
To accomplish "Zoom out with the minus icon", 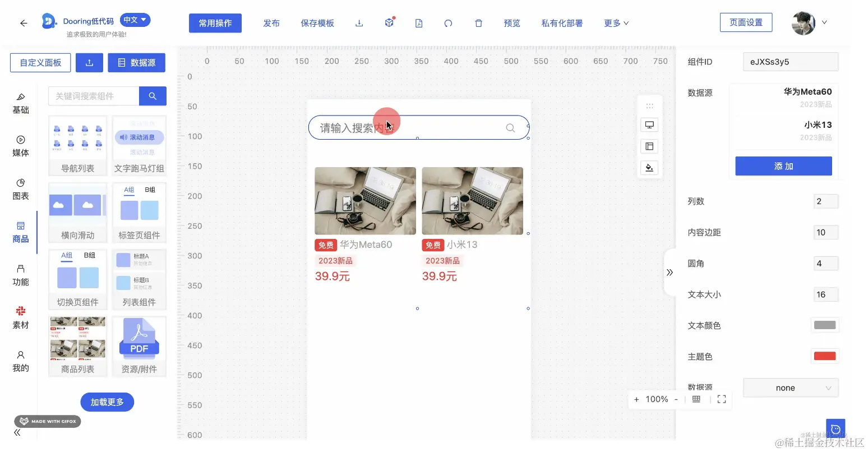I will [676, 399].
